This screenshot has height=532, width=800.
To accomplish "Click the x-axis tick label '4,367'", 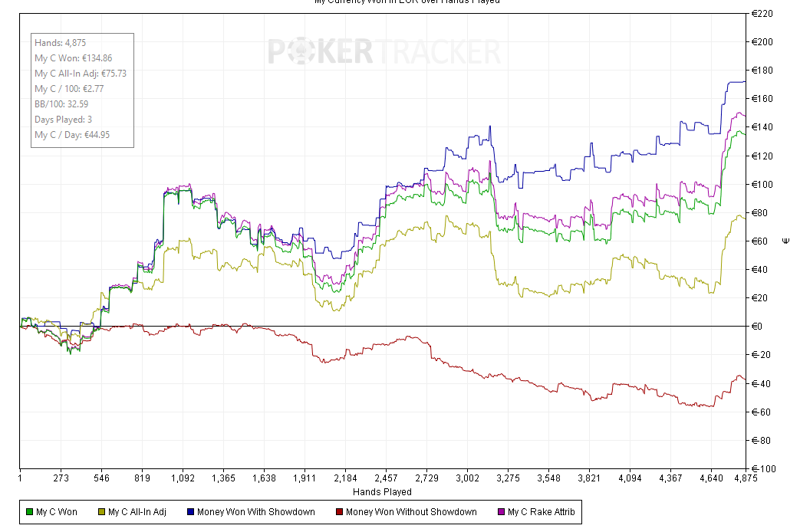I will pos(670,478).
